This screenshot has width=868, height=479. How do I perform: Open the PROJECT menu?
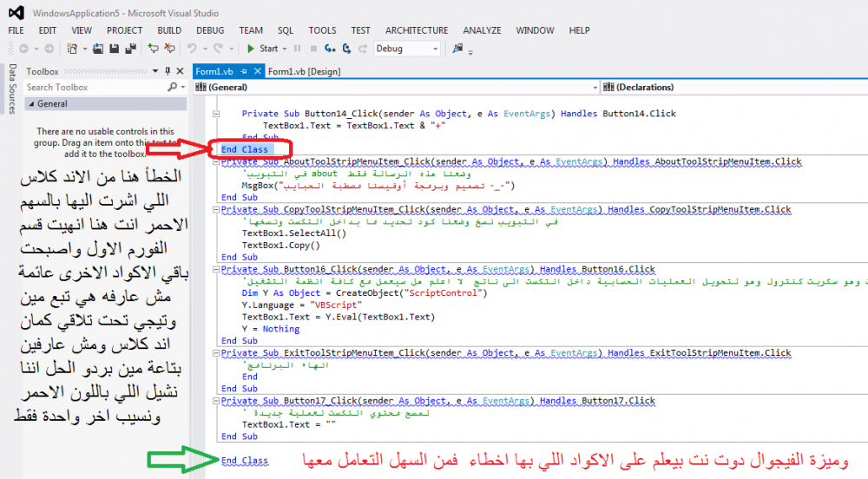(x=124, y=30)
